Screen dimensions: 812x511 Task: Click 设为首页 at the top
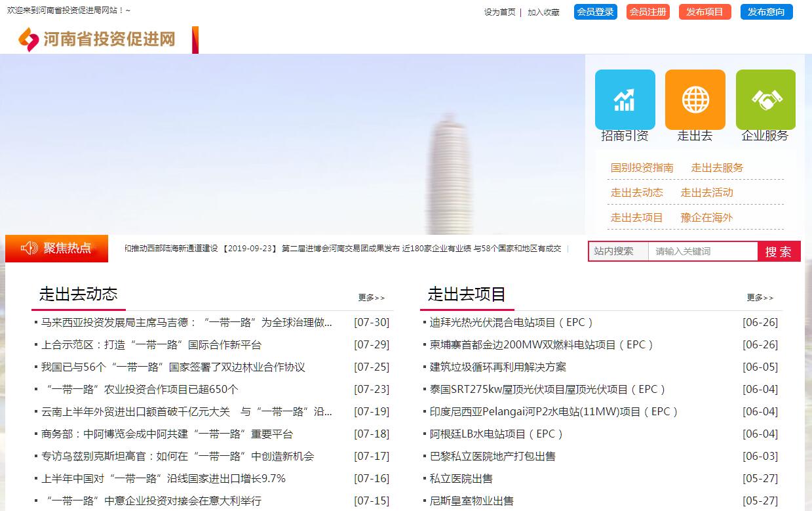pyautogui.click(x=499, y=12)
